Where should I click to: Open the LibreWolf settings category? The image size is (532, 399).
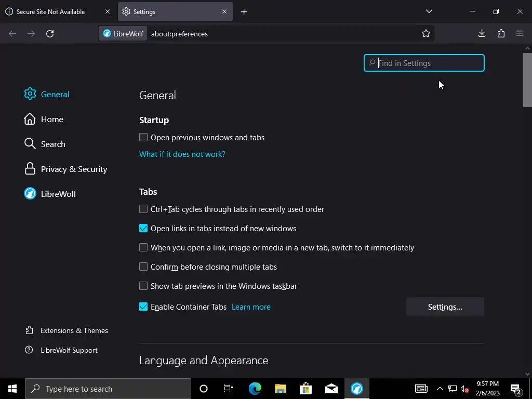click(x=50, y=194)
